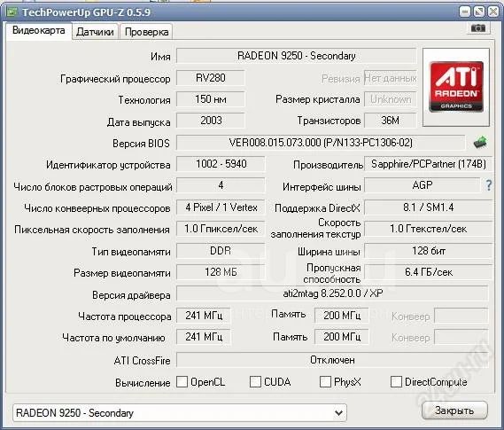The image size is (504, 430).
Task: Click the Имя field RADEON 9250 - Secondary
Action: tap(297, 56)
